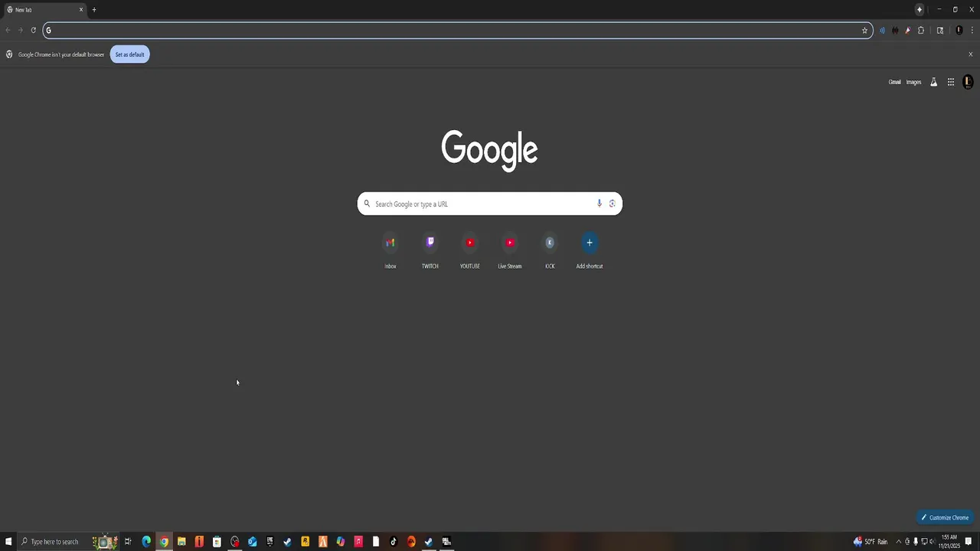Start voice search with microphone icon
The width and height of the screenshot is (980, 551).
[599, 204]
